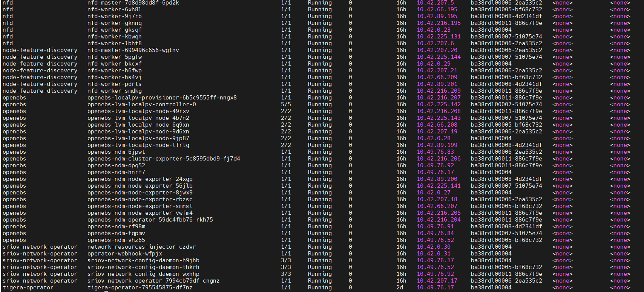Viewport: 644px width, 292px height.
Task: Click pod openebs-ndm-hnrf7
Action: point(116,172)
